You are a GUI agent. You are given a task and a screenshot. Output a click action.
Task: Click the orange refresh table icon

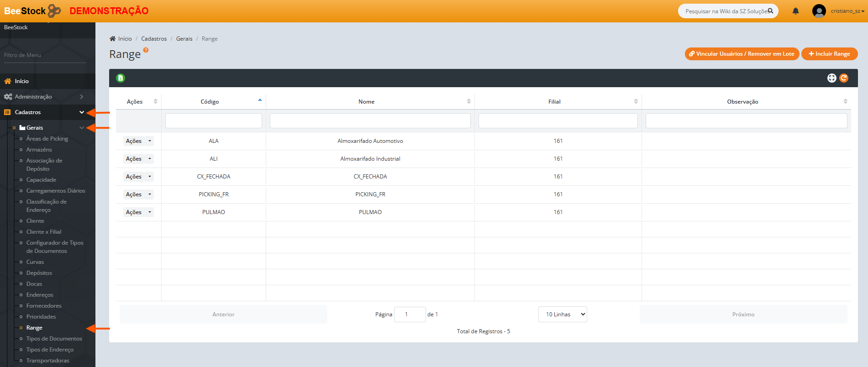pos(844,78)
